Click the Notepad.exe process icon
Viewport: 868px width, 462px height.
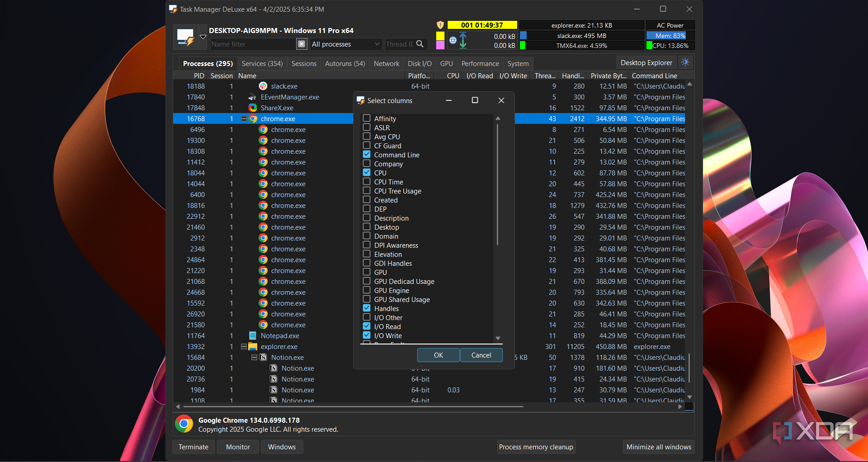tap(253, 336)
